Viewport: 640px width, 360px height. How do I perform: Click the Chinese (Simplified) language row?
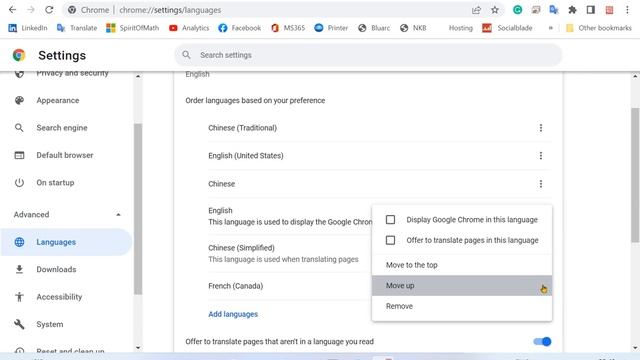(290, 253)
